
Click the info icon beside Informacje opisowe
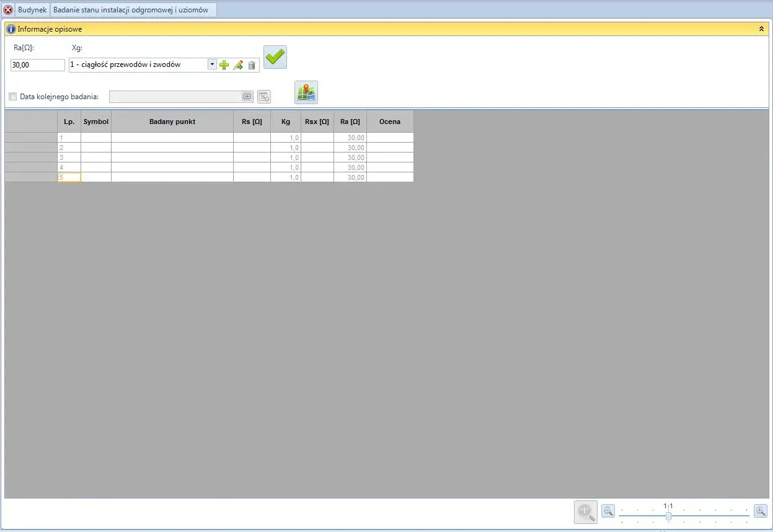pyautogui.click(x=11, y=29)
